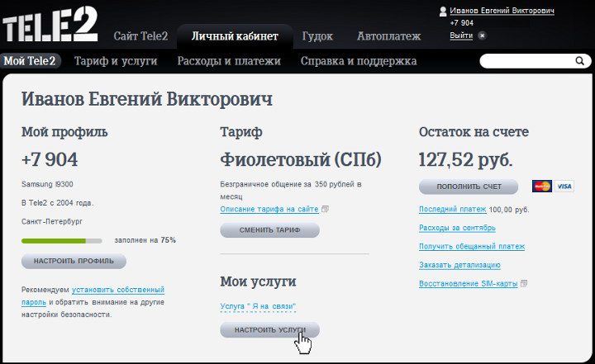Click the profile completion progress bar
This screenshot has width=595, height=364.
(x=62, y=241)
